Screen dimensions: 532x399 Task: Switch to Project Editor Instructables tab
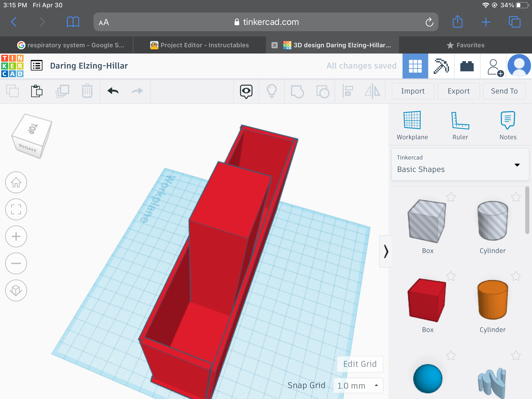199,45
